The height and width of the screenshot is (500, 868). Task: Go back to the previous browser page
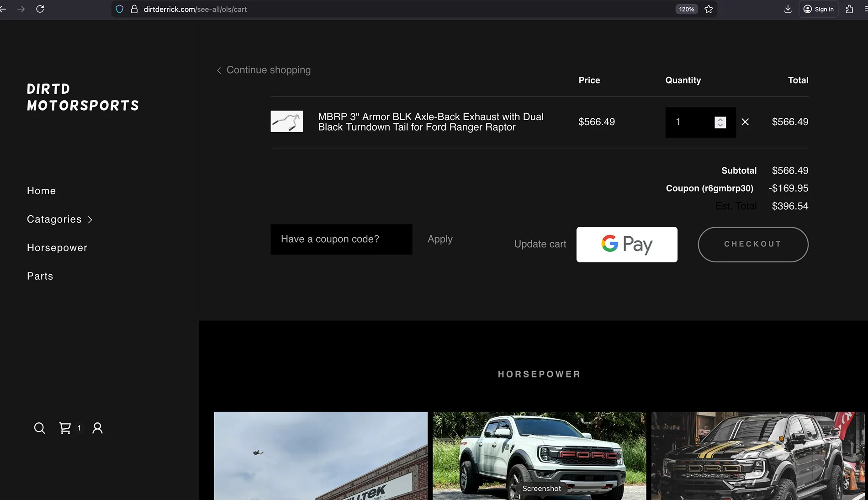3,9
